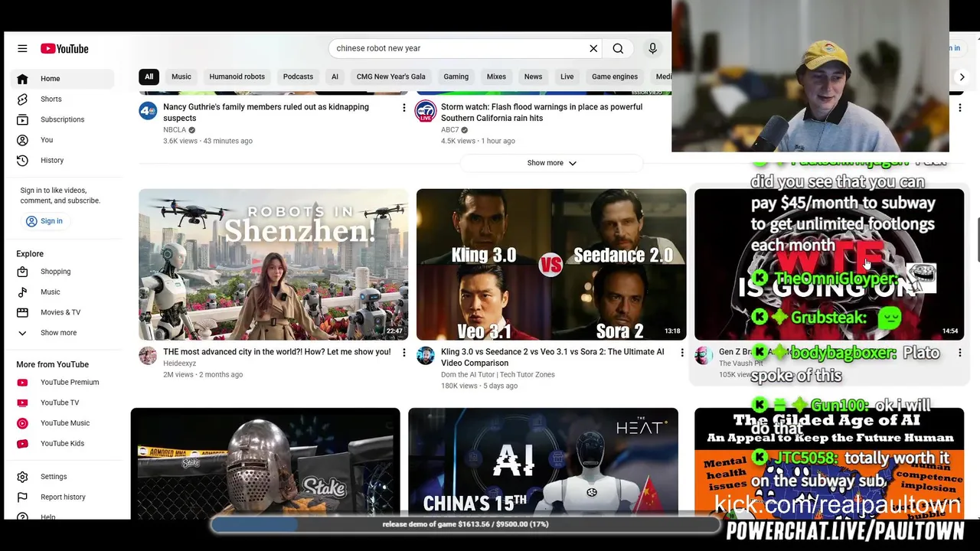Select the Podcasts filter chip
The image size is (980, 551).
click(298, 77)
